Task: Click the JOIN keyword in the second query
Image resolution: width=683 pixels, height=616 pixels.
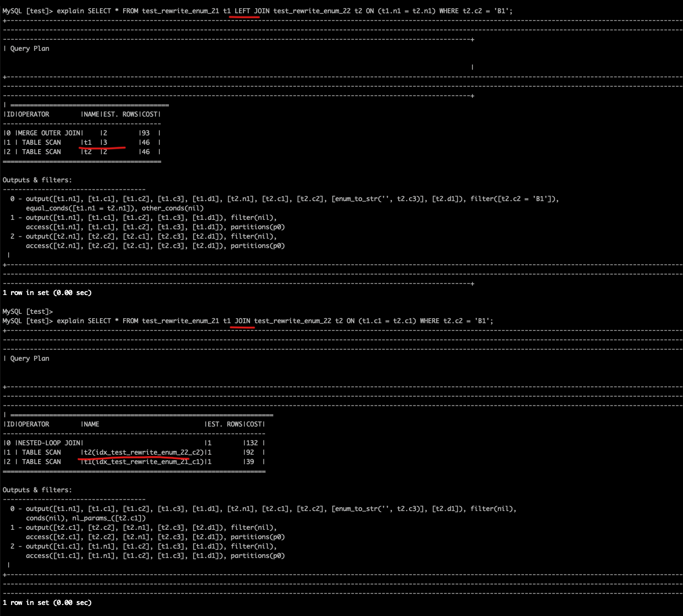Action: point(242,320)
